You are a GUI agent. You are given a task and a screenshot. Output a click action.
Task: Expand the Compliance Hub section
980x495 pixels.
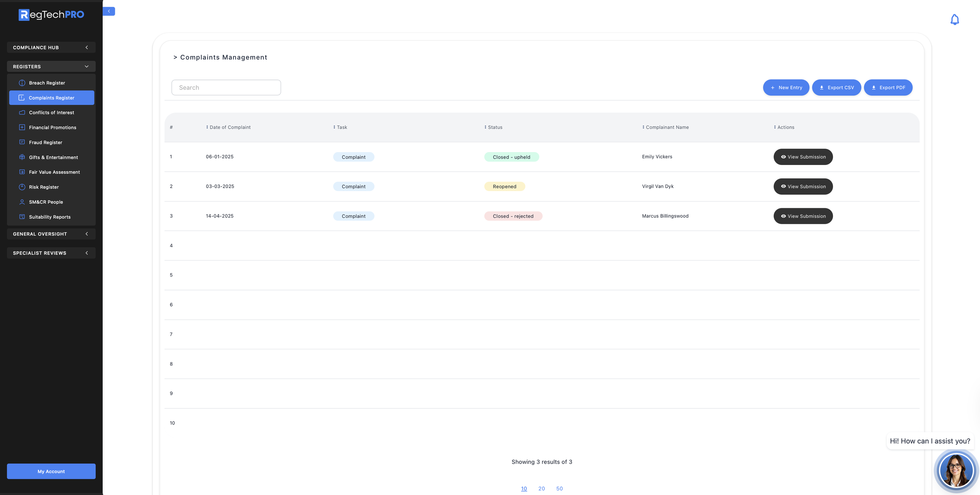pyautogui.click(x=51, y=47)
